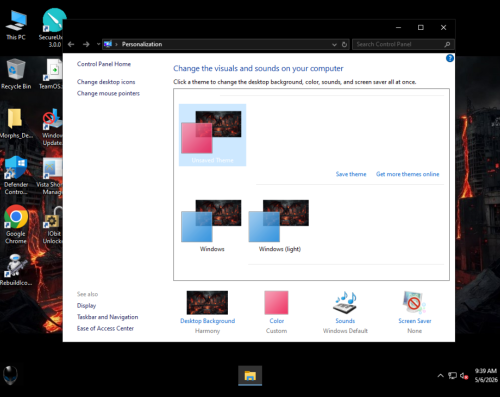Open SecureUx desktop icon
Image resolution: width=500 pixels, height=397 pixels.
pos(53,28)
